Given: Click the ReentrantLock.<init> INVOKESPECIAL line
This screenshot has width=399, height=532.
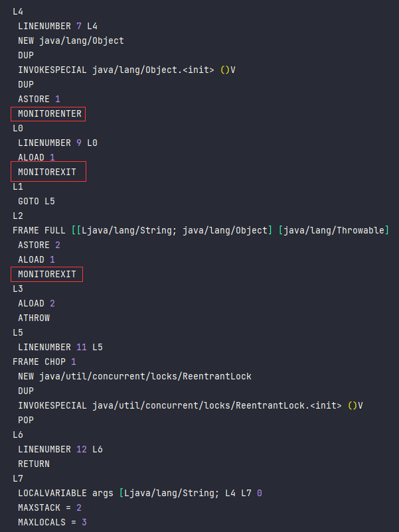Looking at the screenshot, I should point(191,405).
